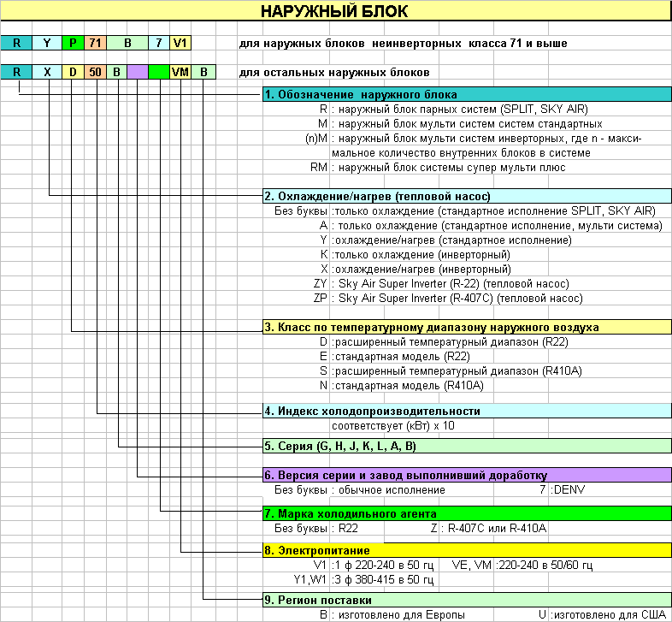
Task: Select text 'V1 :1 ф 220-240 в 50 гц'
Action: pos(374,566)
